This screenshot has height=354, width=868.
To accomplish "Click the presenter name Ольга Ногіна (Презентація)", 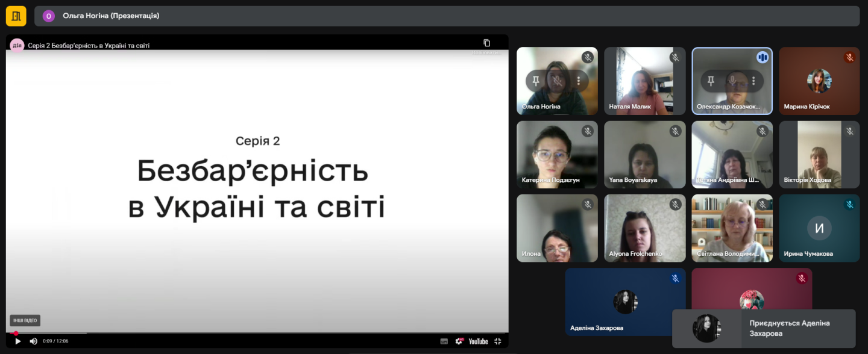I will [x=111, y=16].
